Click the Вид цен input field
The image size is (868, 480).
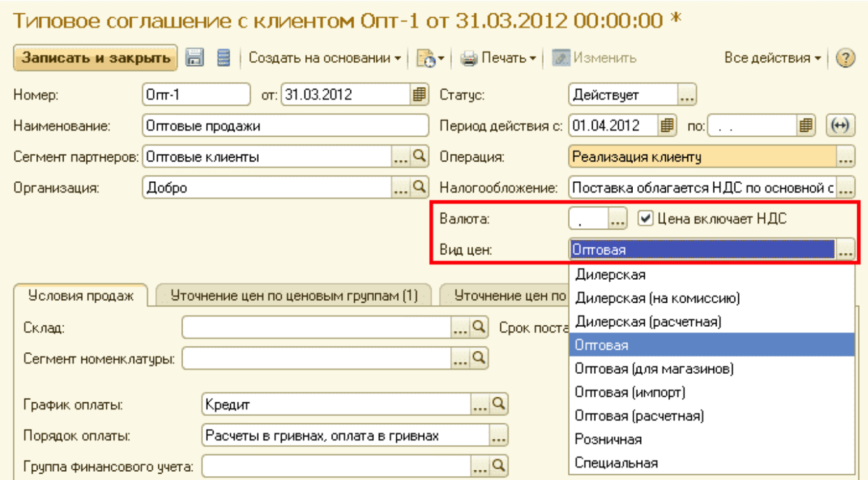point(703,249)
